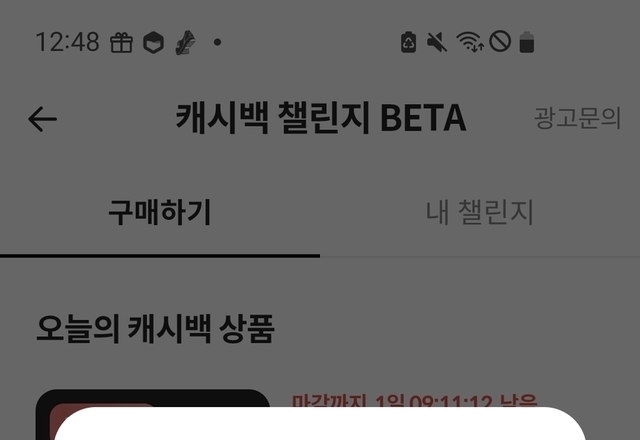Tap the 오늘의 캐시백 상품 heading
The height and width of the screenshot is (440, 640).
click(x=156, y=329)
